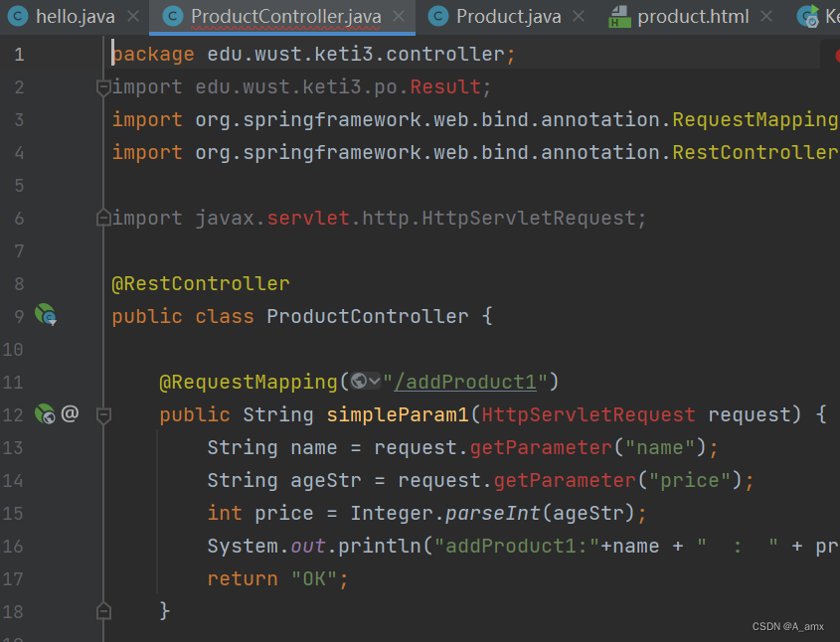
Task: Click the globe URL icon before /addProduct1
Action: (359, 382)
